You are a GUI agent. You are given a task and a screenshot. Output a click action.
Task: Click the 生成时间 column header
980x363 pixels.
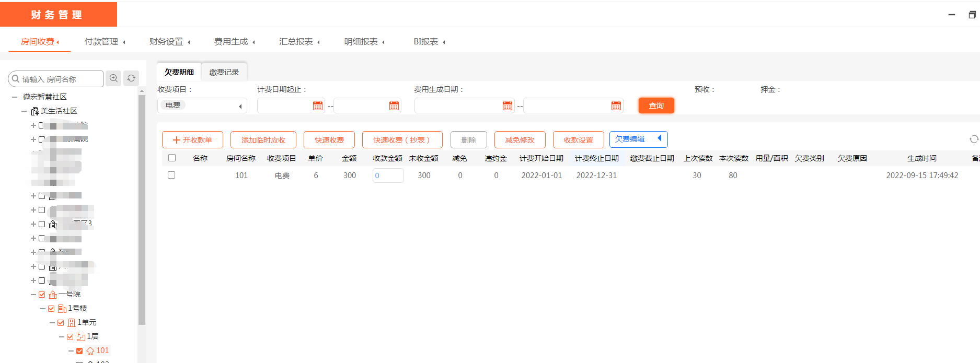point(922,158)
